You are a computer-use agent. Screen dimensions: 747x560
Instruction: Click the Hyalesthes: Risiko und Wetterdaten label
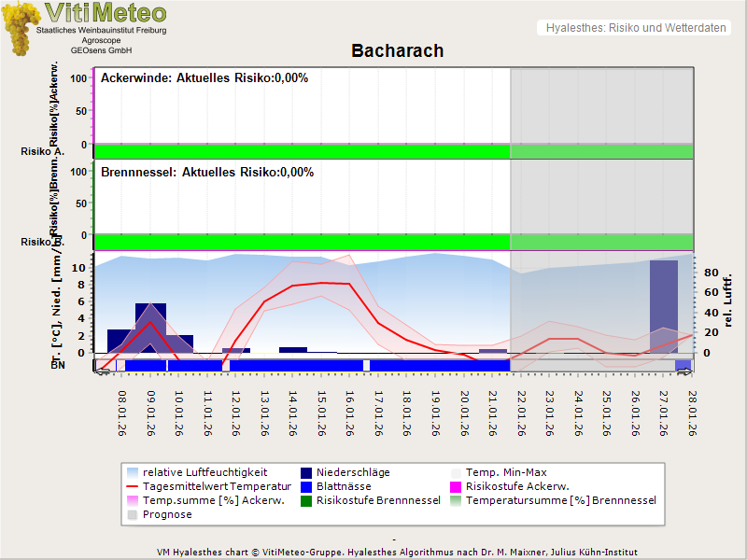click(x=635, y=28)
